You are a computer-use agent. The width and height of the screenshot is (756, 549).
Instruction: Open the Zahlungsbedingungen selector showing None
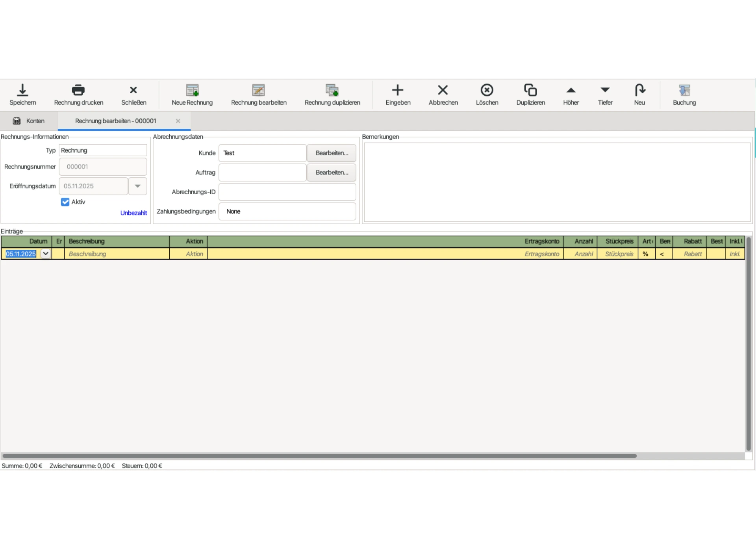click(x=287, y=211)
